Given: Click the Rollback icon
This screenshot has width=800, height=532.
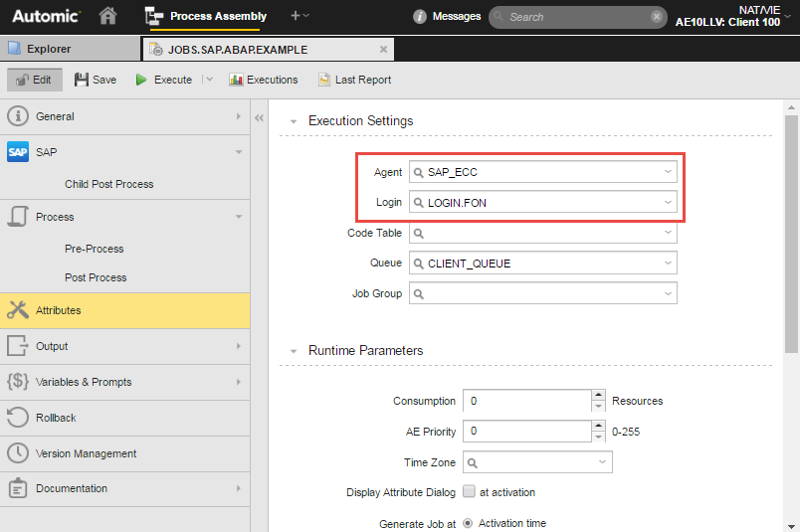Looking at the screenshot, I should point(18,418).
